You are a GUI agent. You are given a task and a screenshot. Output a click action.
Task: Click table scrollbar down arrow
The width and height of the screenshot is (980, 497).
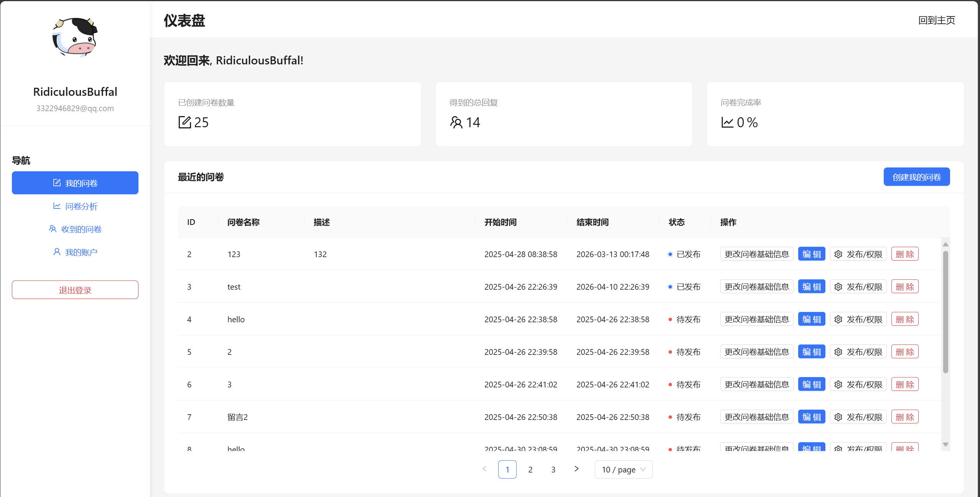(x=945, y=445)
